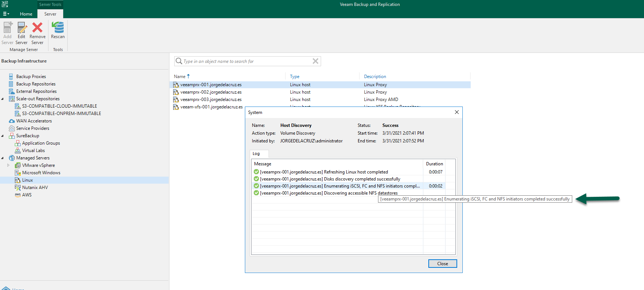Click Linux Proxy AMD description cell
This screenshot has width=644, height=290.
point(381,100)
